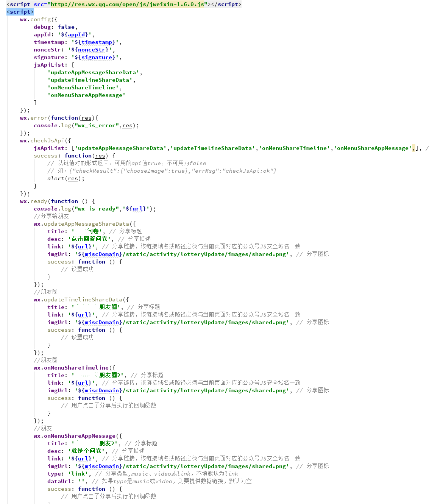Click the desc string '就是个问卷'
429x504 pixels.
(x=87, y=451)
